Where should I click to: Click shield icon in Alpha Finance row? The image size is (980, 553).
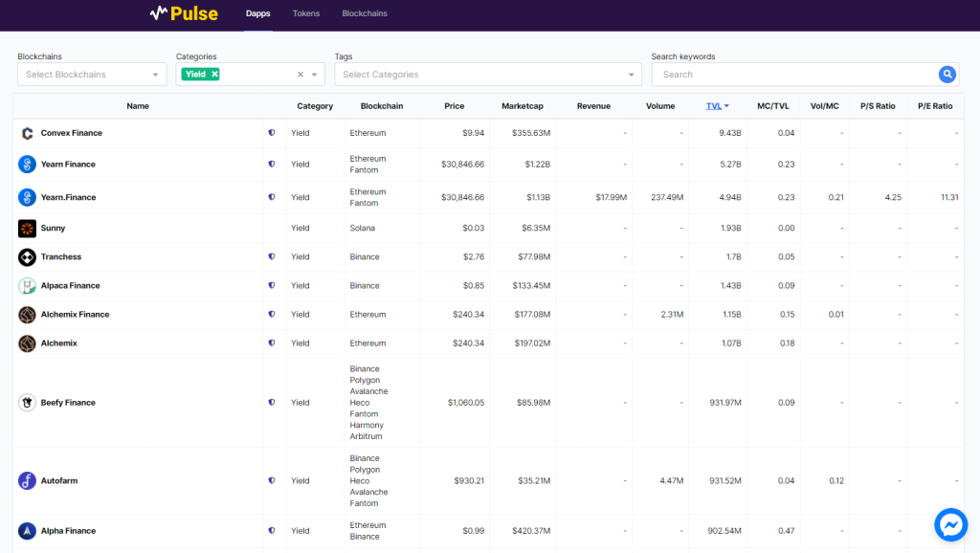[x=271, y=530]
